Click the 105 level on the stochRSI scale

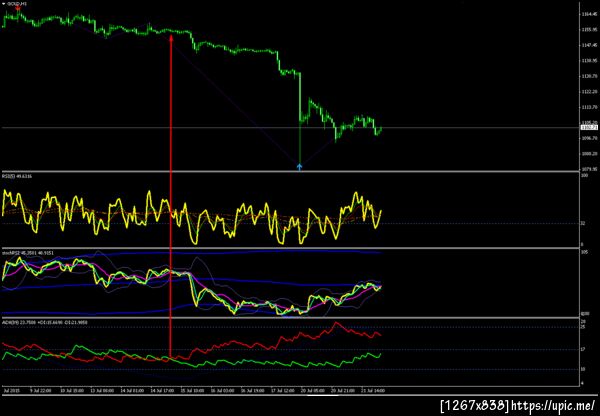pyautogui.click(x=585, y=253)
